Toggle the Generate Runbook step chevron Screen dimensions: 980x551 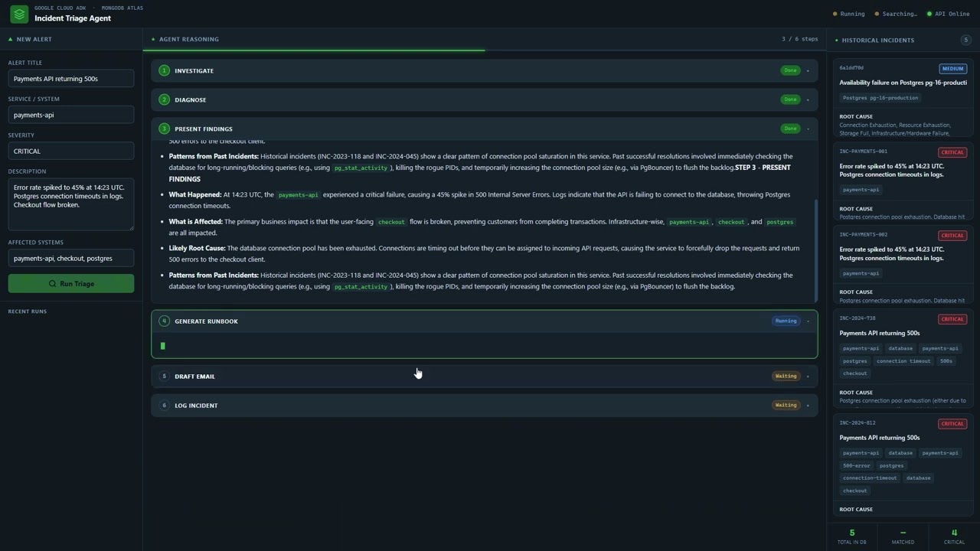[x=808, y=321]
